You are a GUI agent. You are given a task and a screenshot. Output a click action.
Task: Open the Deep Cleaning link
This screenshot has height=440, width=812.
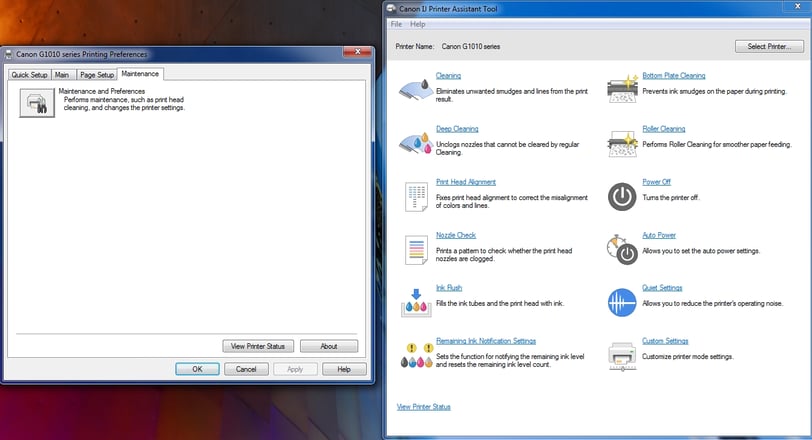point(457,129)
